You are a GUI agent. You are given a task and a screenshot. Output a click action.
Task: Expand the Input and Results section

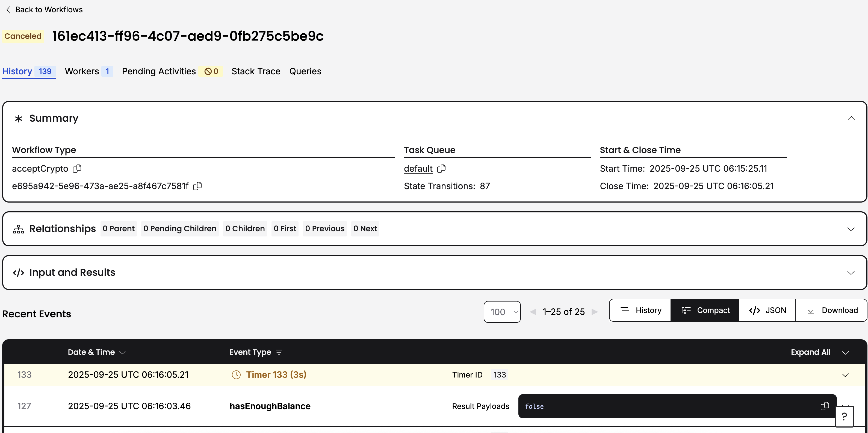pyautogui.click(x=851, y=273)
